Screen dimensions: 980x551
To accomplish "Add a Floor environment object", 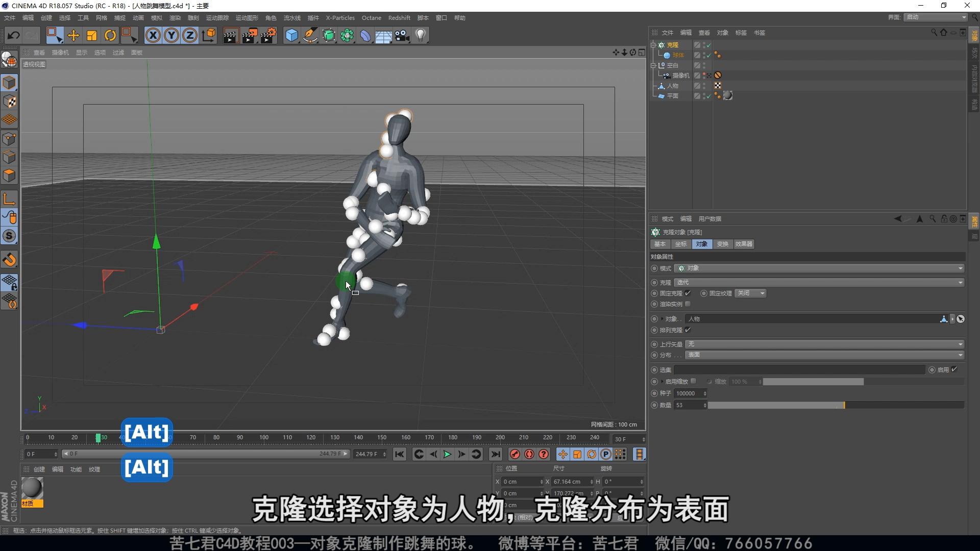I will (384, 36).
